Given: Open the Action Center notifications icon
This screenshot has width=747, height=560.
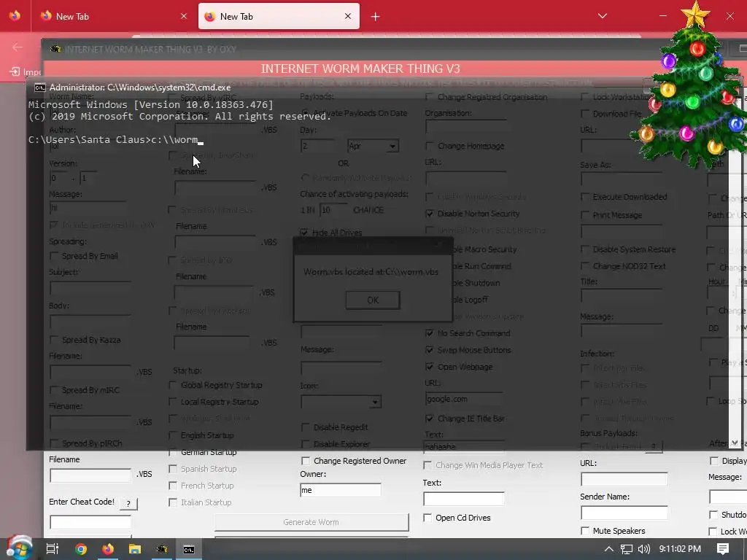Looking at the screenshot, I should tap(723, 549).
